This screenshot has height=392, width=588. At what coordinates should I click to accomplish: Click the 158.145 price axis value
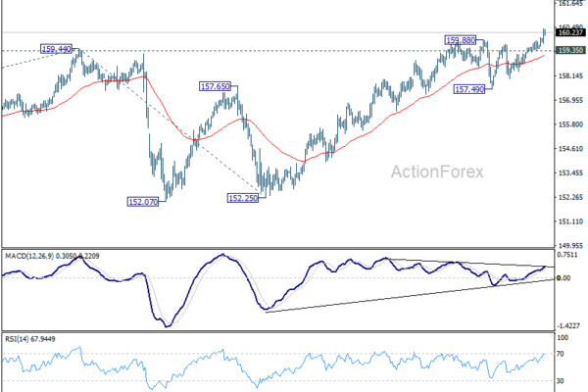(x=570, y=76)
